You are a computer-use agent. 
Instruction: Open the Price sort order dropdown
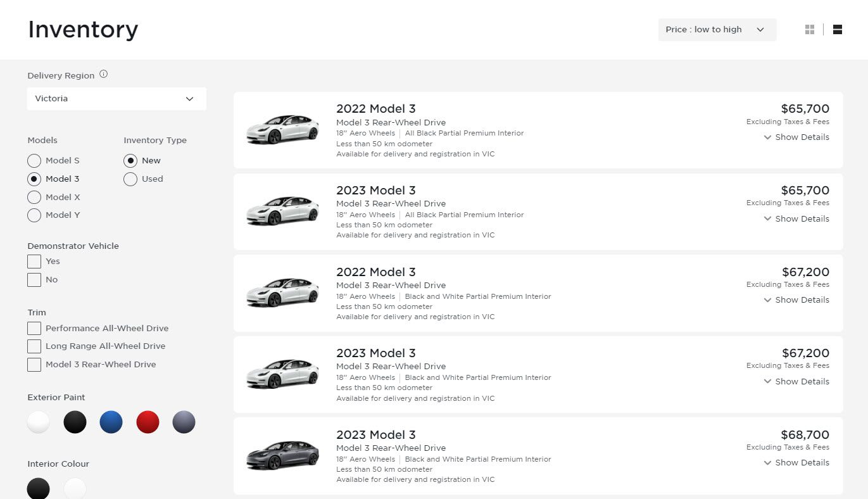click(717, 29)
